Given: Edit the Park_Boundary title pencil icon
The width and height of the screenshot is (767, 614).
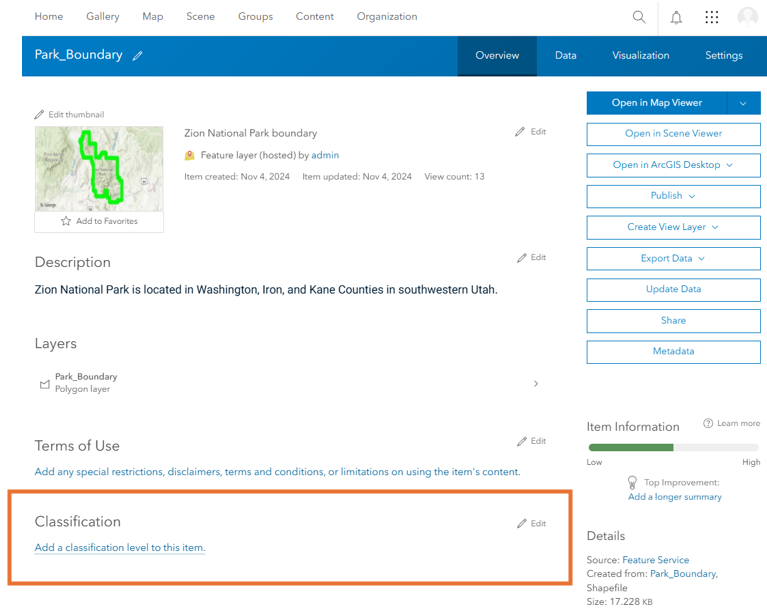Looking at the screenshot, I should tap(137, 56).
